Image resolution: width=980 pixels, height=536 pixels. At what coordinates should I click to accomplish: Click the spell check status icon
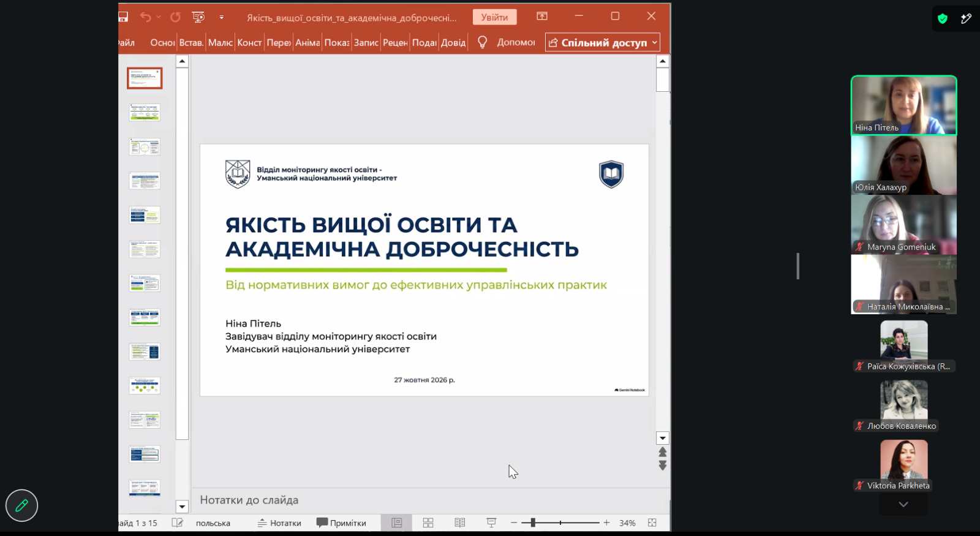point(177,523)
